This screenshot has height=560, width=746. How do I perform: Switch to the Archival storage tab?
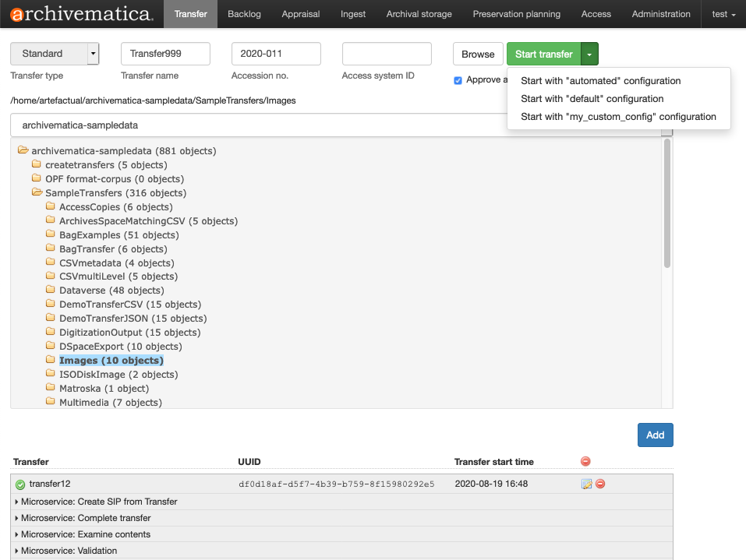point(419,13)
